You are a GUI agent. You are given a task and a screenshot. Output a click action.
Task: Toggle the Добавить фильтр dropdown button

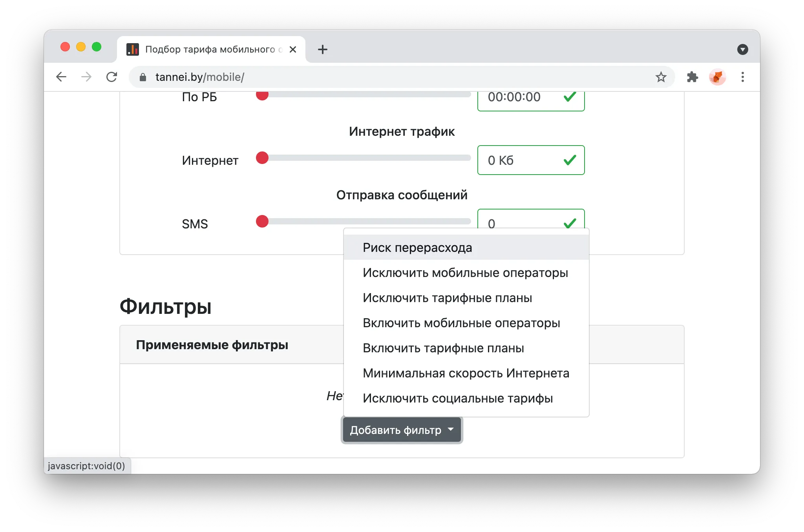tap(402, 430)
